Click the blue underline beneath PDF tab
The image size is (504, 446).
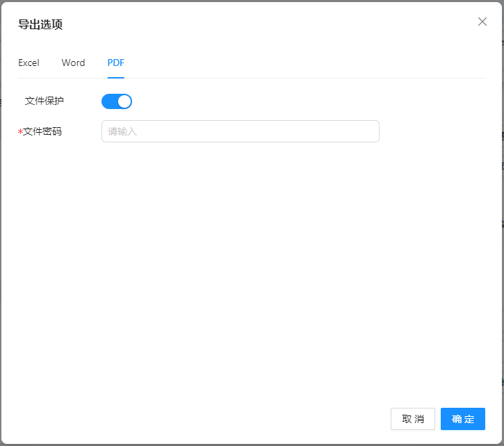click(115, 77)
